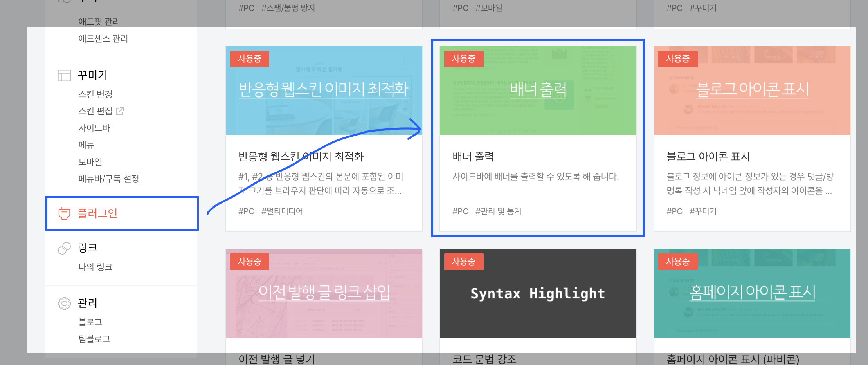Image resolution: width=868 pixels, height=365 pixels.
Task: Click the 이전 발행 글 넣기 title
Action: (277, 359)
